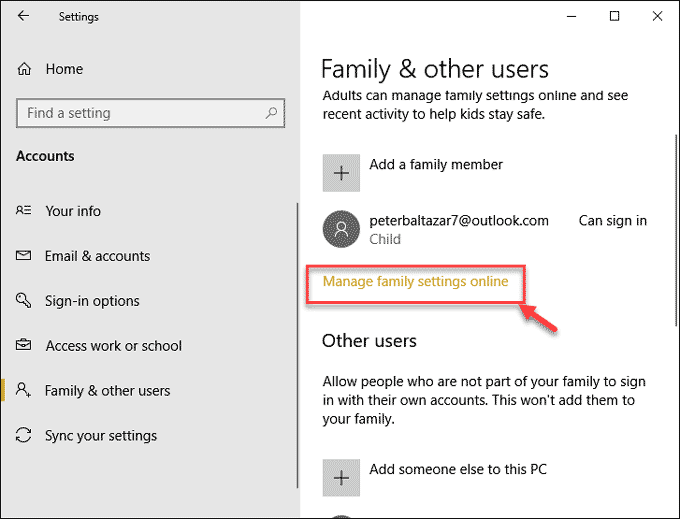The image size is (680, 519).
Task: Maximize the Settings window
Action: [614, 16]
